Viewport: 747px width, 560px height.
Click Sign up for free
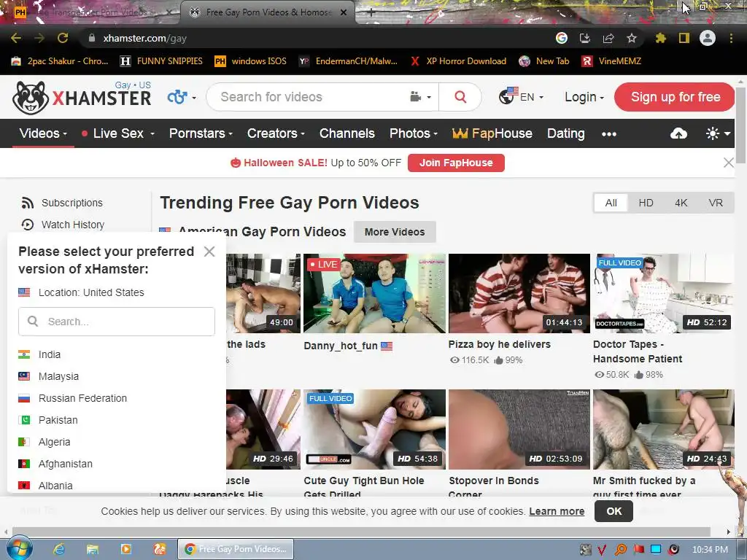(675, 97)
